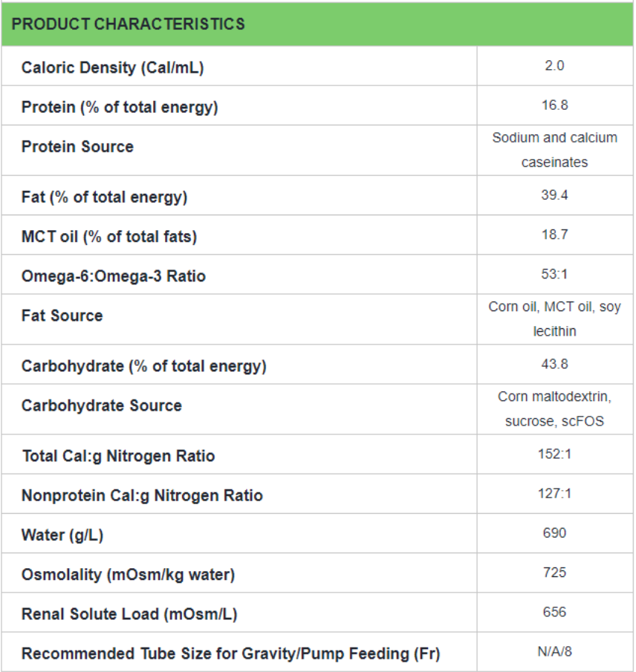
Task: Select the Caloric Density (Cal/mL) label
Action: (112, 68)
